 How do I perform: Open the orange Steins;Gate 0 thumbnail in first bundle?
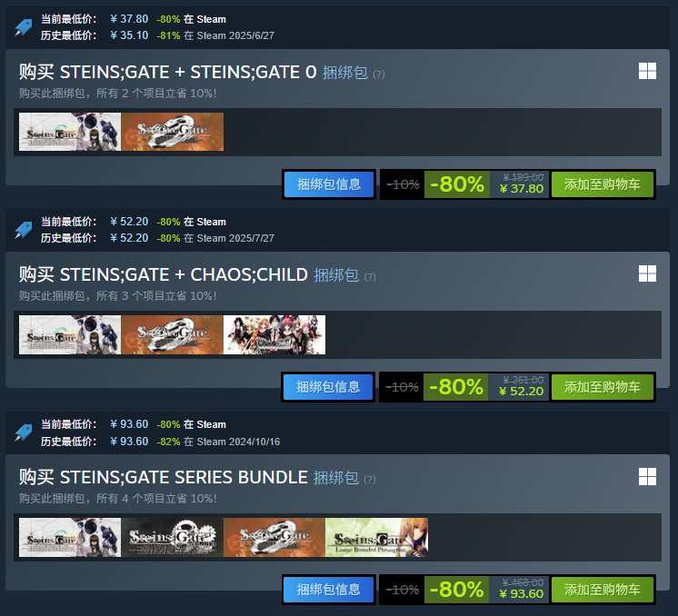click(x=172, y=132)
